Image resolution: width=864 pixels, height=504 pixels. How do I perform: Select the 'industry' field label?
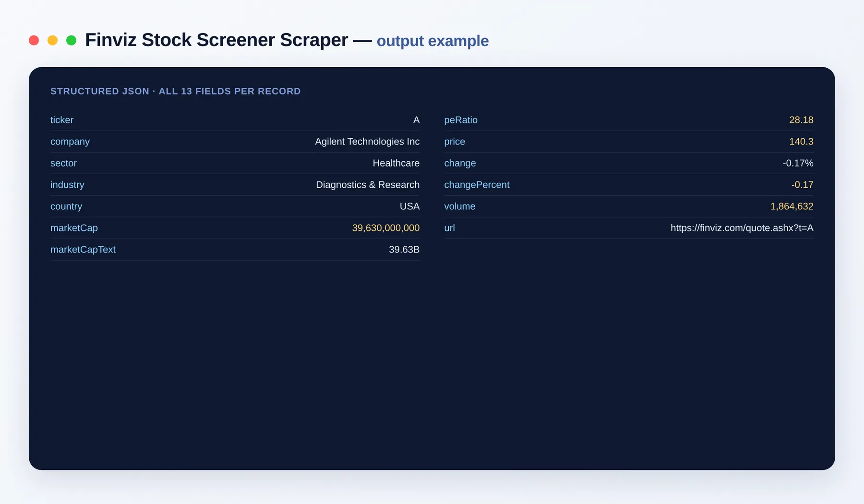point(67,185)
